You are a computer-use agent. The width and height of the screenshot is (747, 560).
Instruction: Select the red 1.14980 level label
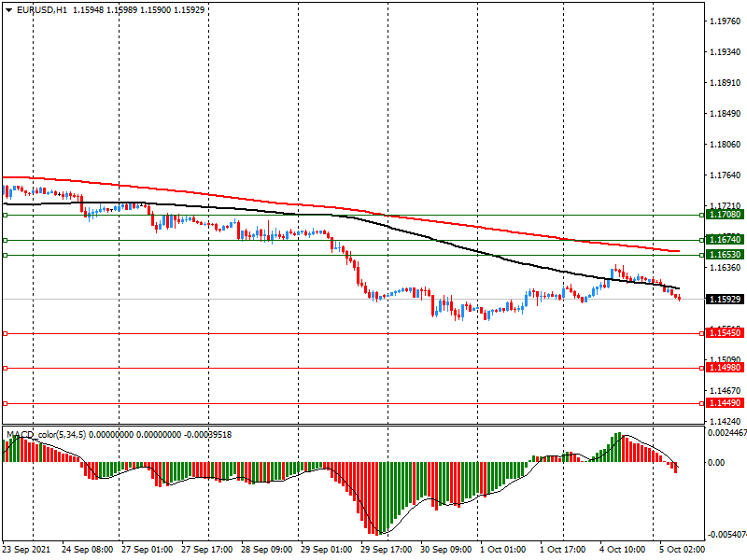coord(725,367)
